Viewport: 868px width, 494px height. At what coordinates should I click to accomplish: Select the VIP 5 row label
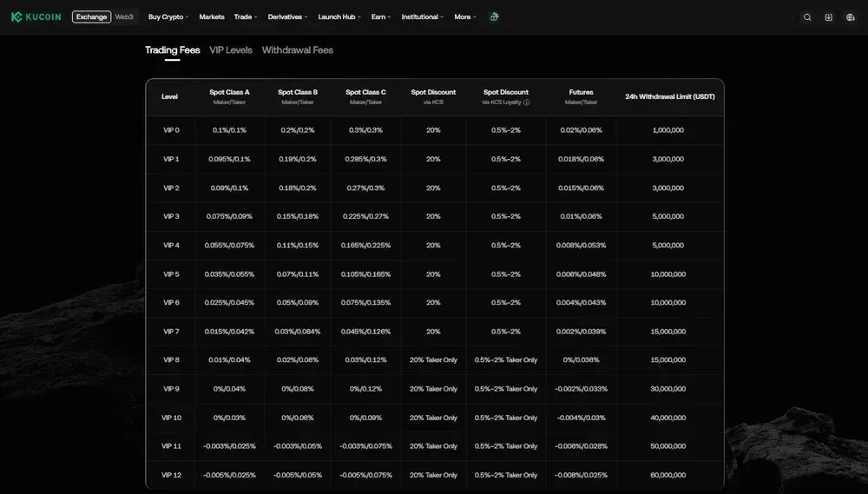click(171, 274)
